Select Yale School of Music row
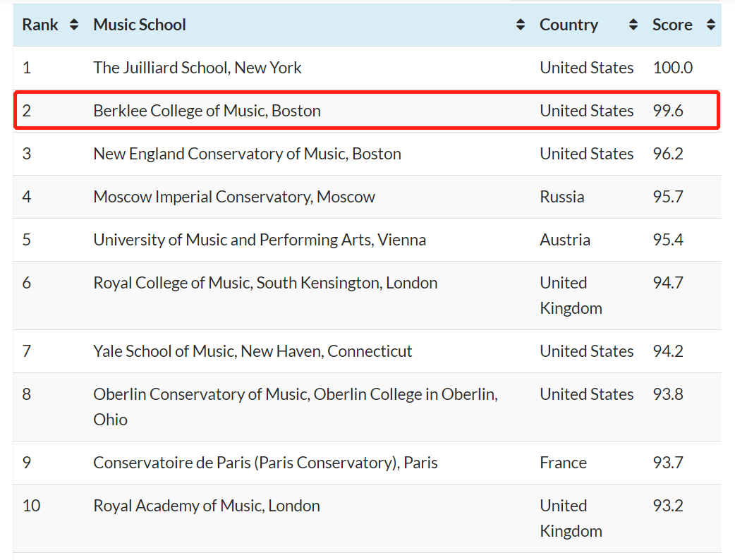Image resolution: width=735 pixels, height=560 pixels. [x=367, y=351]
